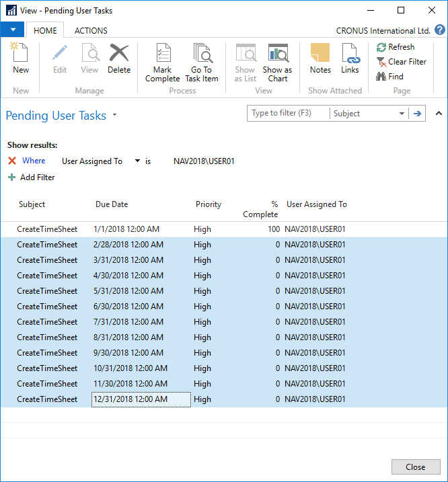Open the help question mark

439,30
